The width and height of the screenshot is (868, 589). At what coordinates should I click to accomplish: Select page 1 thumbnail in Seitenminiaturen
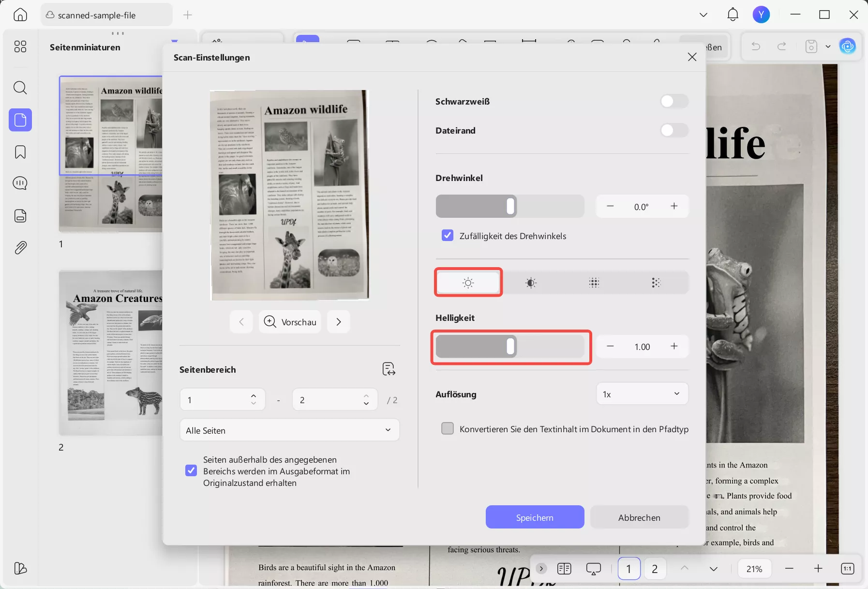pos(111,154)
